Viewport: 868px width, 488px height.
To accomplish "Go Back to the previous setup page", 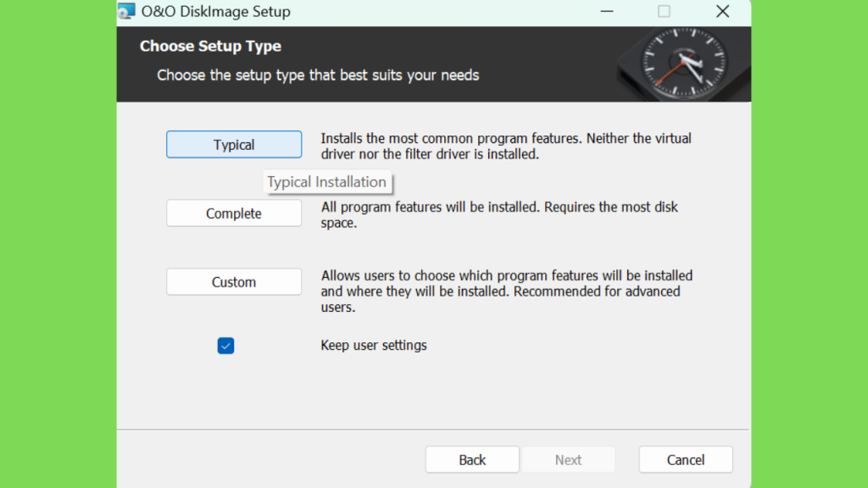I will (472, 460).
